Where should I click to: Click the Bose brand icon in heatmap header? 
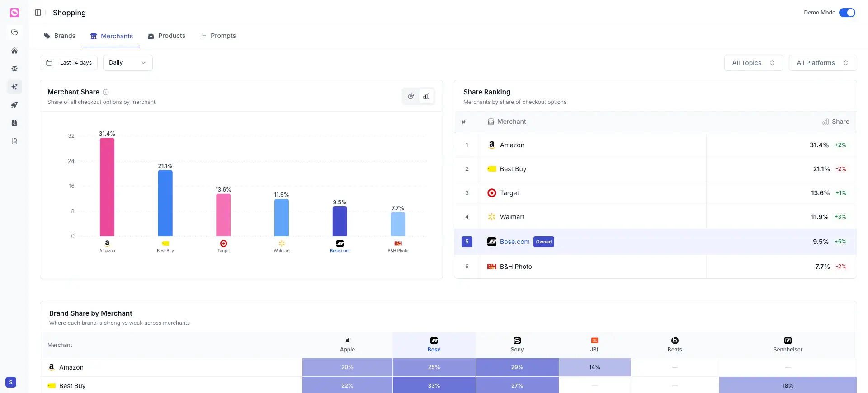[x=434, y=341]
